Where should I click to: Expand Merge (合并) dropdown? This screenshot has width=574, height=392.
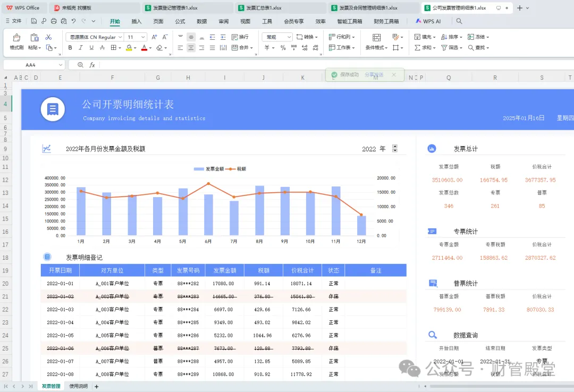251,48
